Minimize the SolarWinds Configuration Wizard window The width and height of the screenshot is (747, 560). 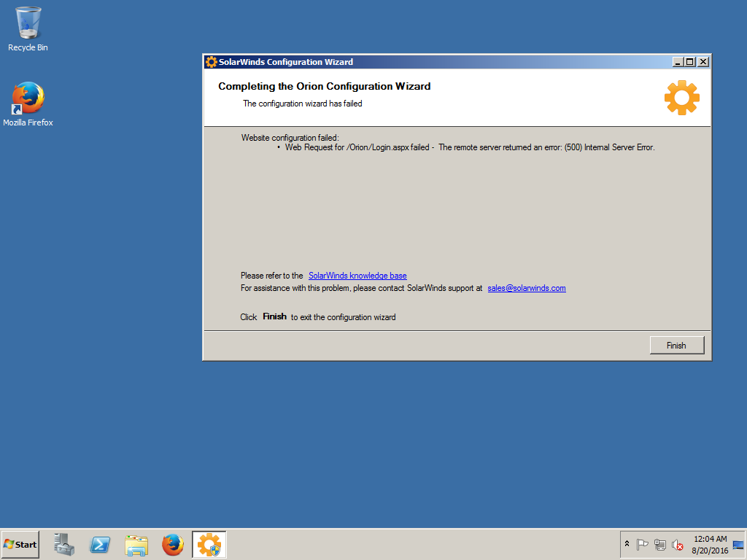(678, 62)
